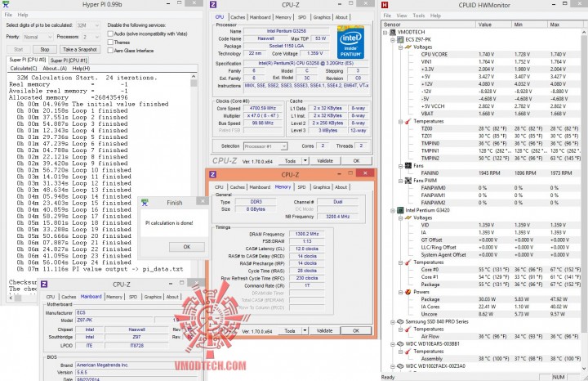This screenshot has width=588, height=381.
Task: Click OK in the Finish dialog
Action: [187, 247]
